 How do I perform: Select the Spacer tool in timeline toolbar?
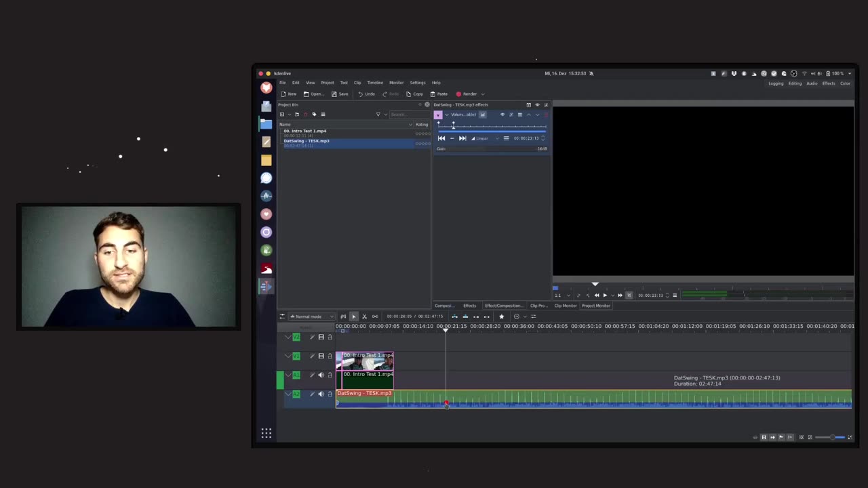(x=375, y=317)
